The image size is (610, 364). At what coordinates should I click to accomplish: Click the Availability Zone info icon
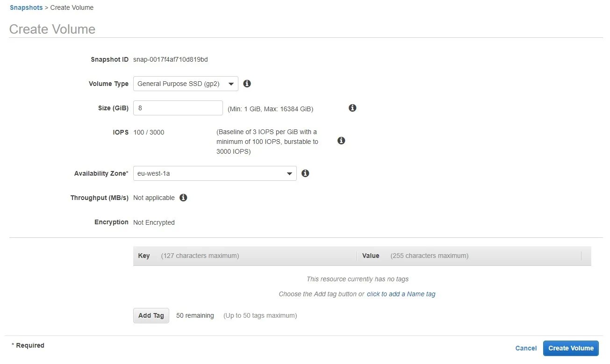pyautogui.click(x=305, y=173)
